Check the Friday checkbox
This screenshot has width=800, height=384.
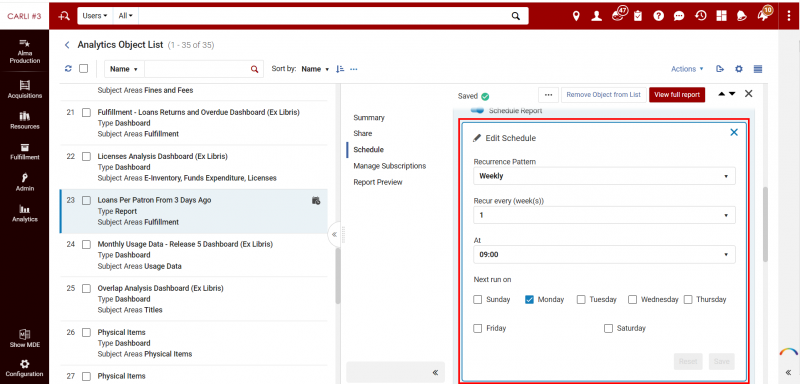pyautogui.click(x=478, y=328)
